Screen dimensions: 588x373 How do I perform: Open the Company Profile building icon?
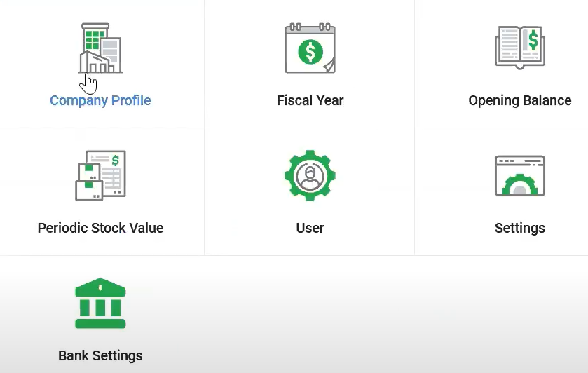pyautogui.click(x=100, y=48)
